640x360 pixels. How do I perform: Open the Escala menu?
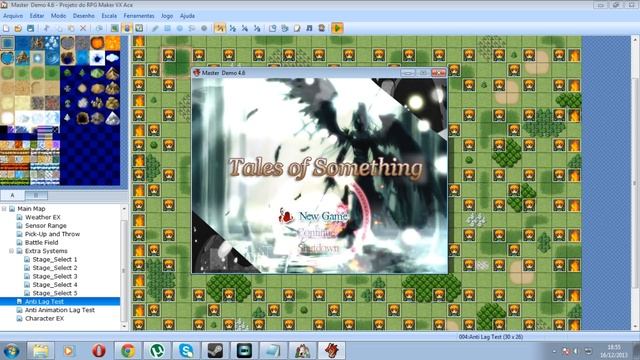109,16
